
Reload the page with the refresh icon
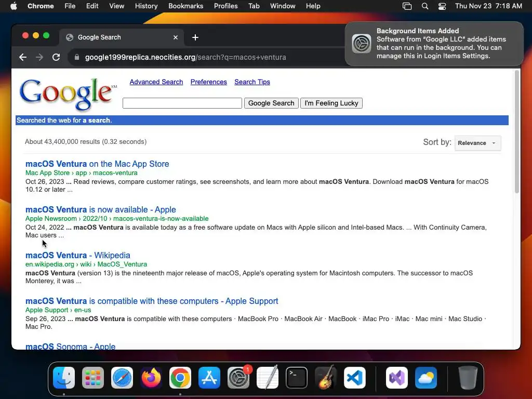point(56,57)
